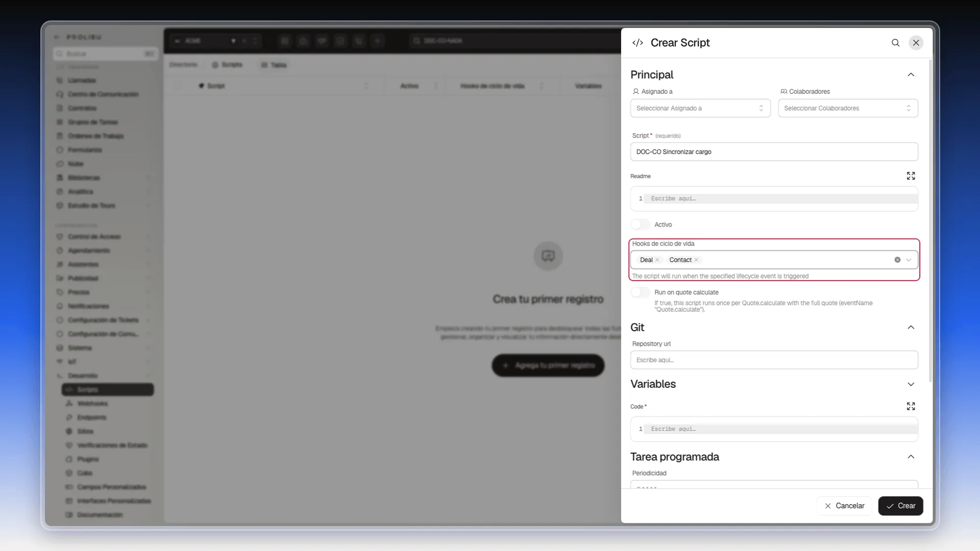Image resolution: width=980 pixels, height=551 pixels.
Task: Edit the Script name field
Action: pos(774,152)
